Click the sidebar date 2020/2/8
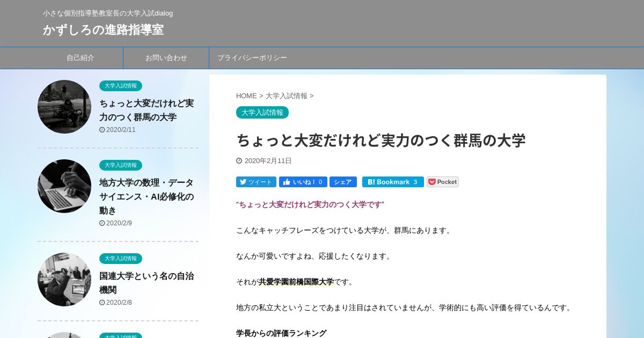The width and height of the screenshot is (644, 338). coord(119,303)
